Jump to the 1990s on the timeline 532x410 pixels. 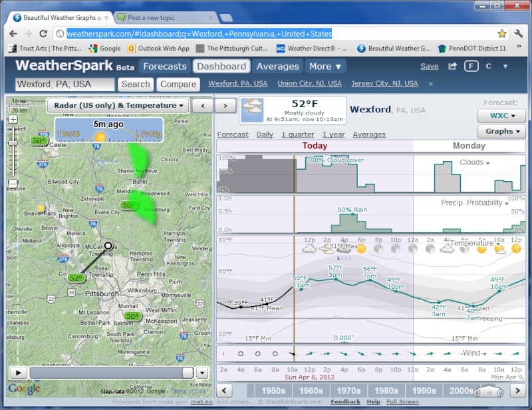tap(424, 391)
